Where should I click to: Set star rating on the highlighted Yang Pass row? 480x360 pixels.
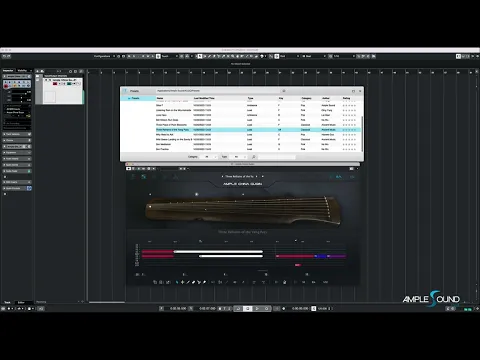(x=349, y=130)
